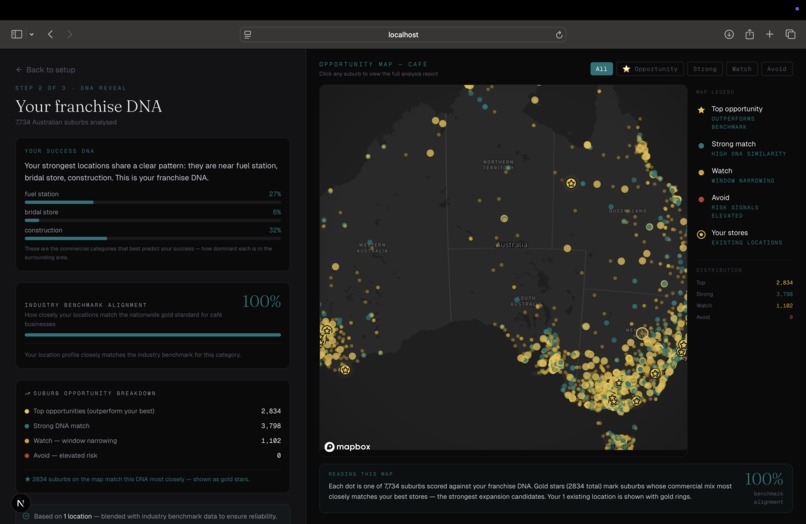Focus the localhost address bar
806x524 pixels.
tap(403, 34)
